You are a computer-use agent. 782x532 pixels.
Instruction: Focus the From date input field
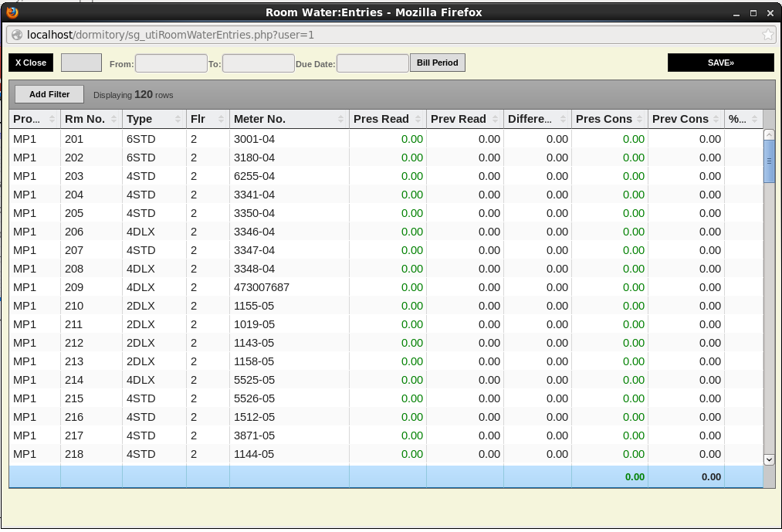[171, 63]
